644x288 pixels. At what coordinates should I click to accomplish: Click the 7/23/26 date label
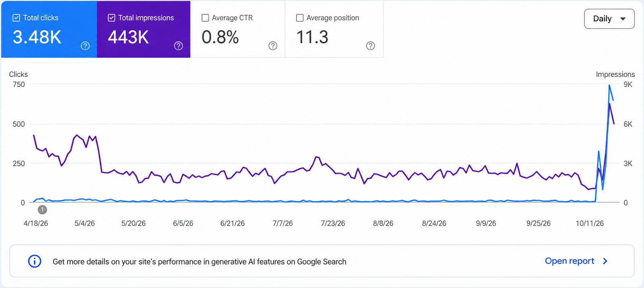click(x=333, y=223)
